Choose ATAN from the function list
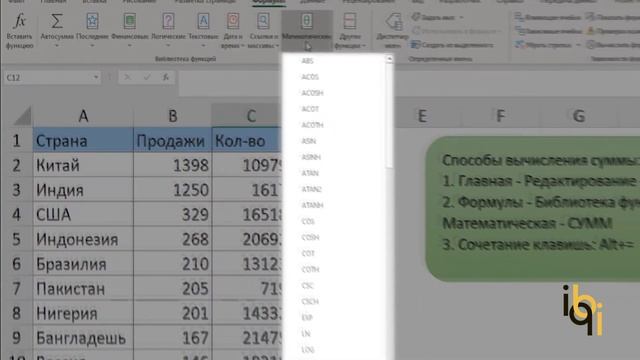This screenshot has height=360, width=640. click(310, 173)
